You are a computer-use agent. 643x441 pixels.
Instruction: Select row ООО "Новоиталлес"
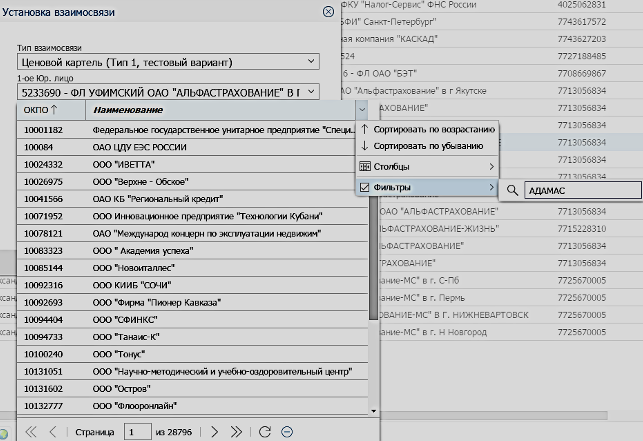[x=192, y=267]
